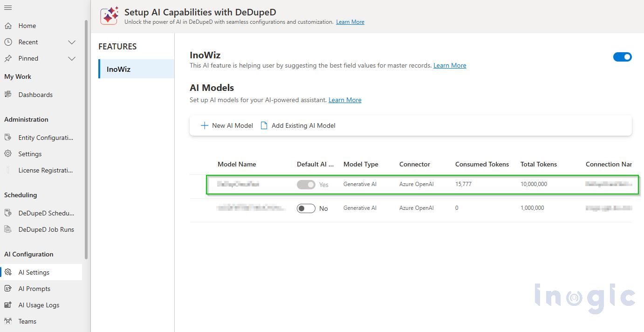This screenshot has height=332, width=644.
Task: Click the Teams people icon
Action: pyautogui.click(x=8, y=321)
